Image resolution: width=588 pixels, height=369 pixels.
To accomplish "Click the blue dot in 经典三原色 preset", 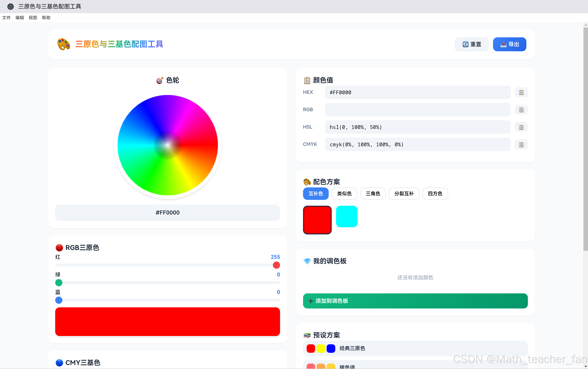I will point(331,348).
